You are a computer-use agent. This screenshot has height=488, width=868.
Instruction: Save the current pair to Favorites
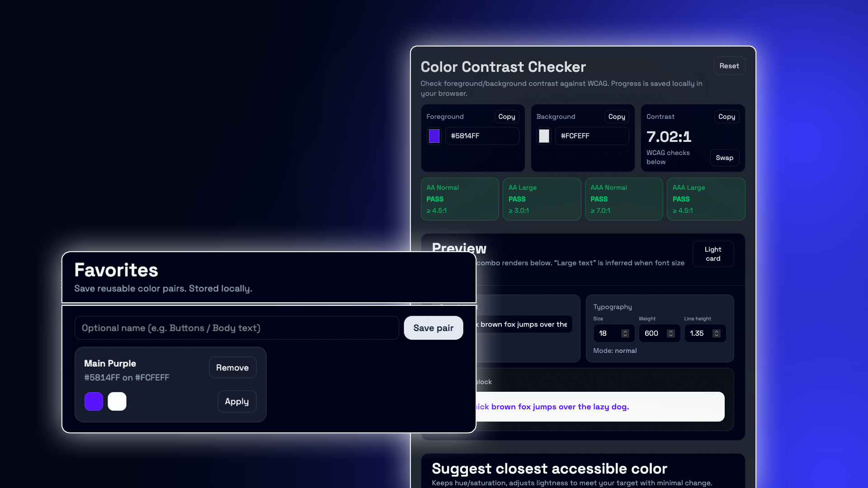[x=433, y=328]
